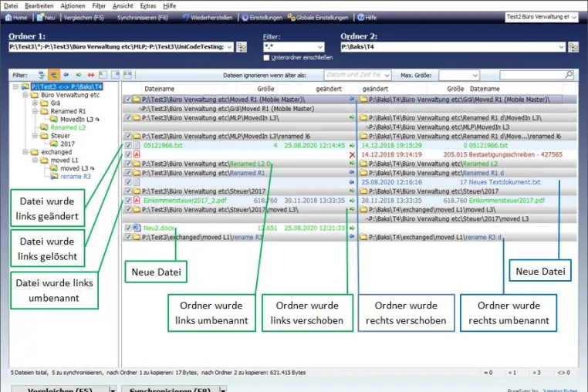Open the Datum und Zeit dropdown
Viewport: 588px width, 392px height.
(387, 76)
